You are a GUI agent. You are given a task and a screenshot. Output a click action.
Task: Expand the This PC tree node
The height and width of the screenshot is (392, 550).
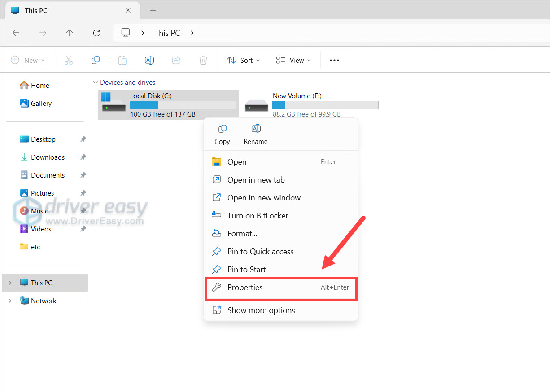tap(10, 283)
